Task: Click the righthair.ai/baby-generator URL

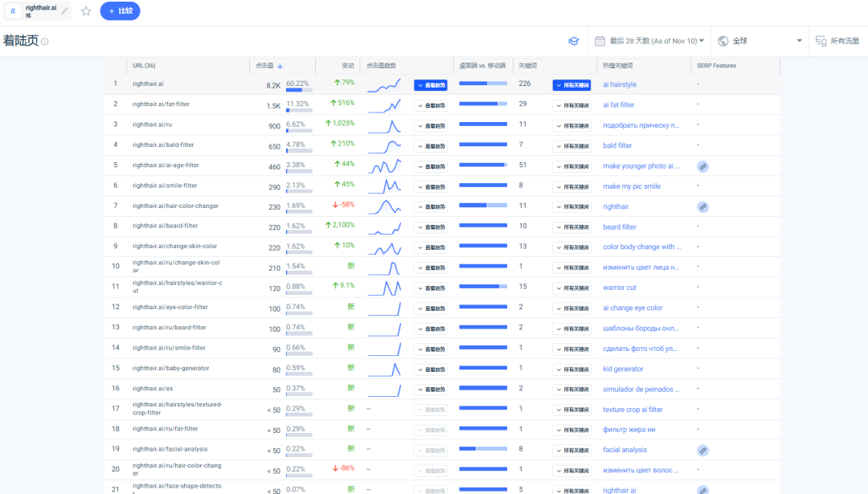Action: click(x=170, y=368)
